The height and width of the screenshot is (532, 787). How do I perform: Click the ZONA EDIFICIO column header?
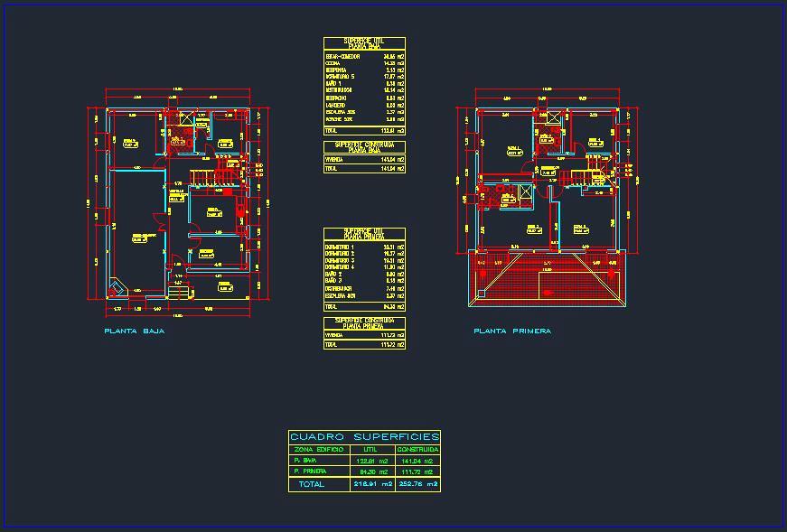pos(318,449)
